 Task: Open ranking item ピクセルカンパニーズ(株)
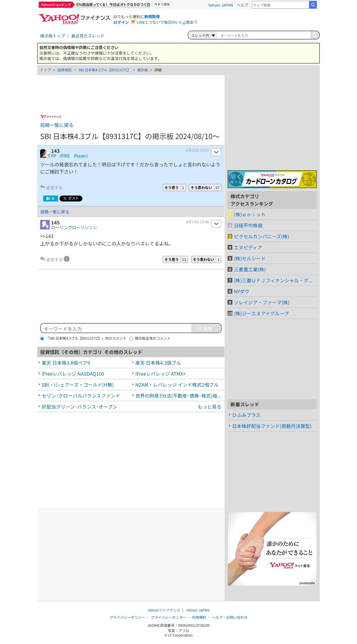click(x=262, y=237)
